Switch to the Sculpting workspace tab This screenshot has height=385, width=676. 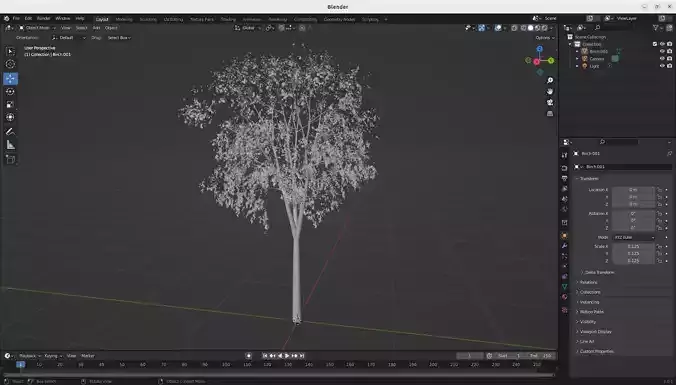coord(148,19)
